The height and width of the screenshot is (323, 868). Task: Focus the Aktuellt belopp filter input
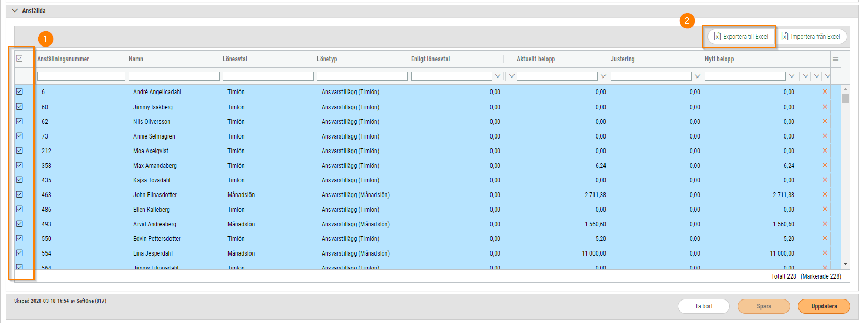pyautogui.click(x=557, y=76)
